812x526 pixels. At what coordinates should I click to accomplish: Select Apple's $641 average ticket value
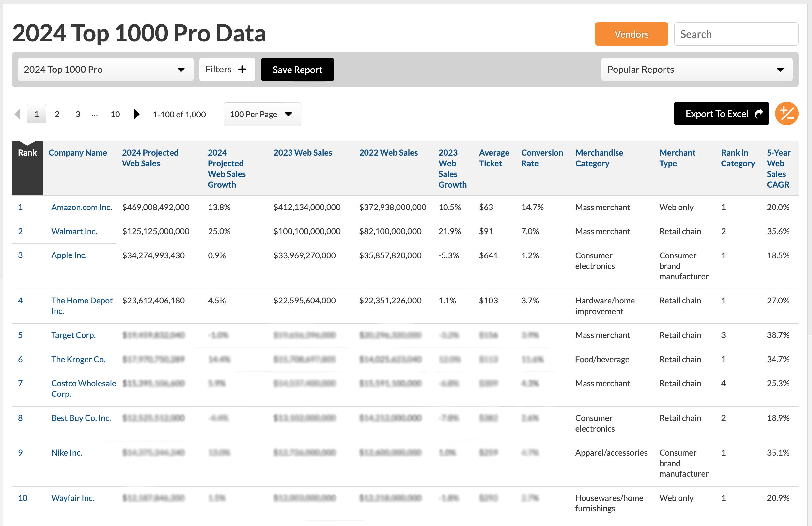[x=488, y=255]
